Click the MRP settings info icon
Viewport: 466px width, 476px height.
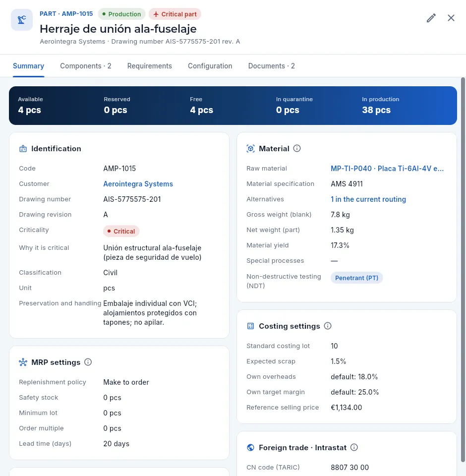coord(88,362)
